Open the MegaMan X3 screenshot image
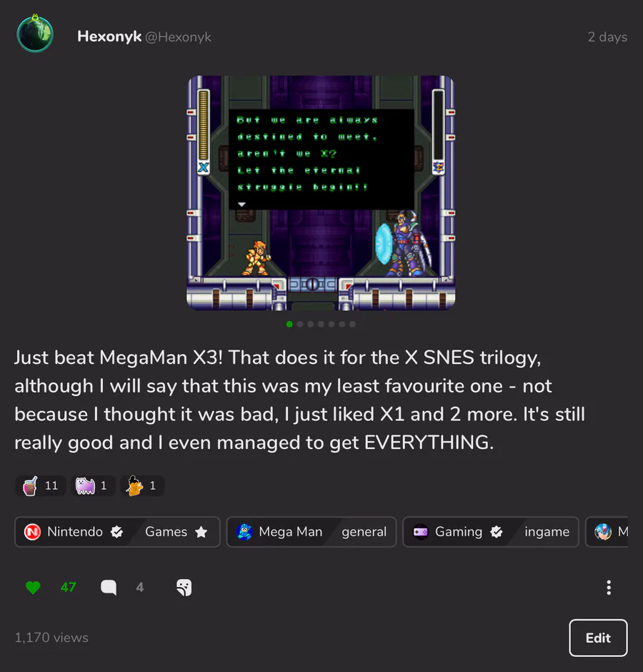 tap(321, 193)
